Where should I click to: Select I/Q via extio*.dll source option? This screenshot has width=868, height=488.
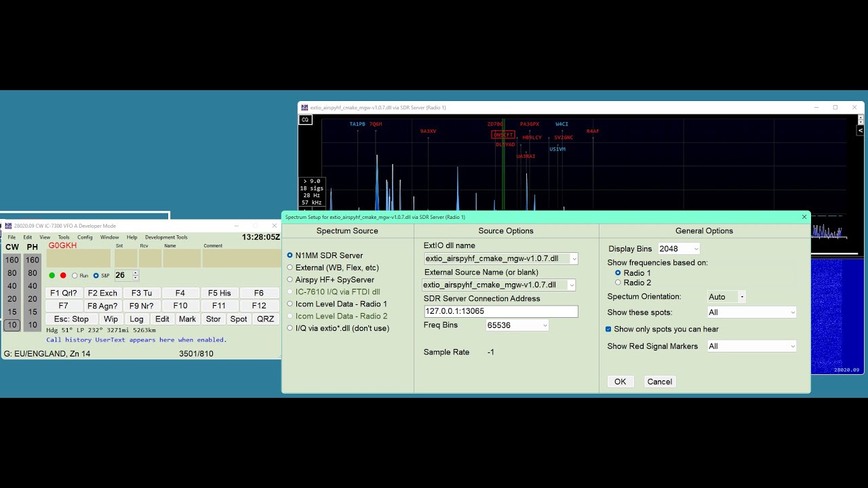(338, 328)
